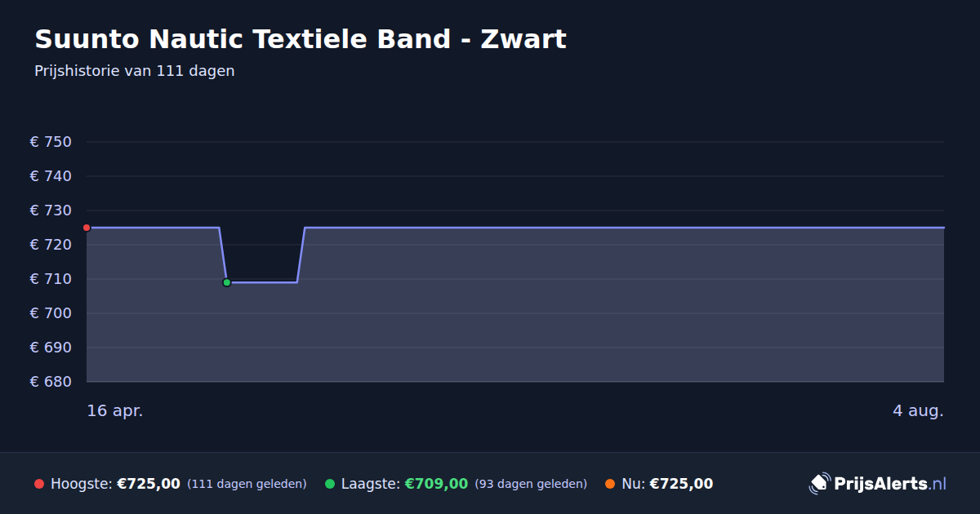Click the Hoogste €725,00 price value
This screenshot has height=514, width=980.
[149, 484]
